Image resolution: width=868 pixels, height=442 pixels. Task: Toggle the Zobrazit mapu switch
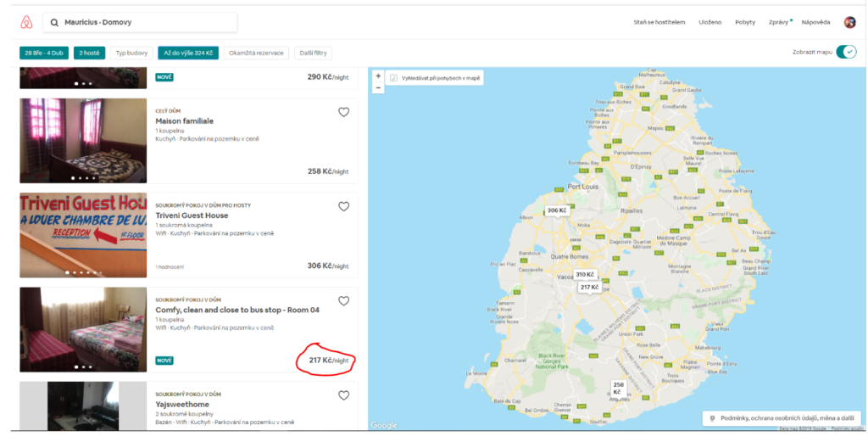point(845,52)
